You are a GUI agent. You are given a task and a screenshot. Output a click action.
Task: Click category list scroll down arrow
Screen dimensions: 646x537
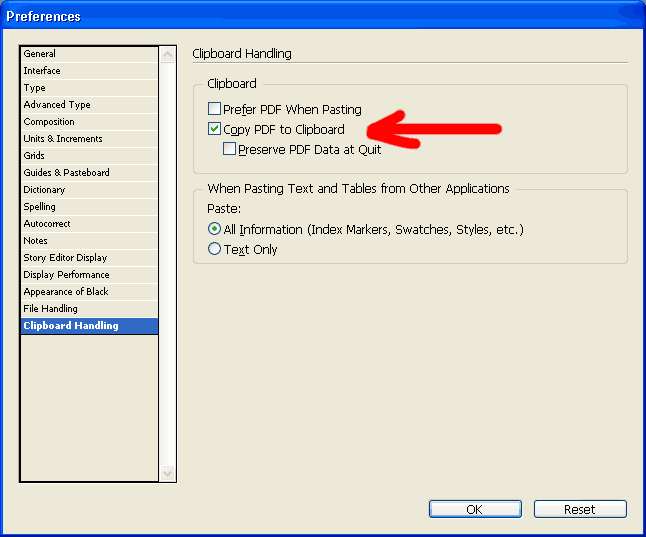(x=167, y=473)
